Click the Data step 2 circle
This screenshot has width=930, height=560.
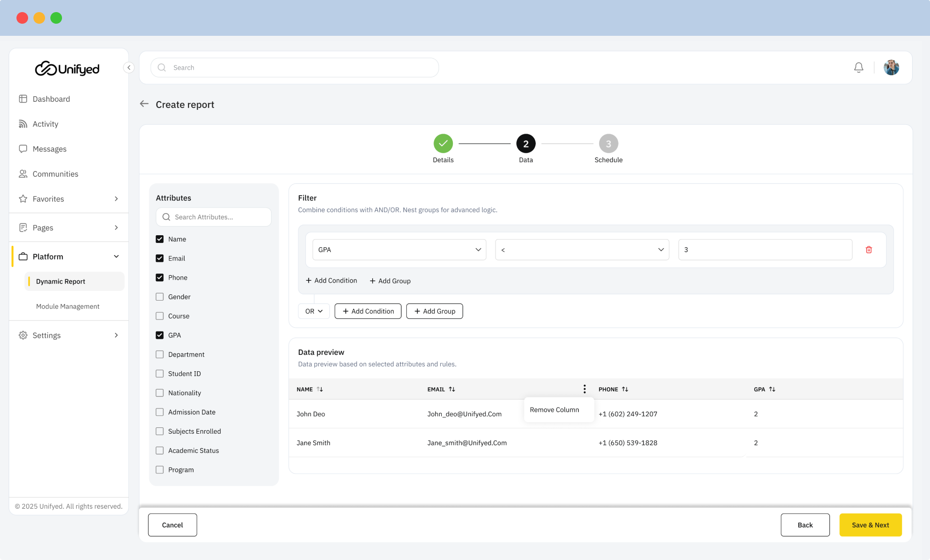click(526, 144)
